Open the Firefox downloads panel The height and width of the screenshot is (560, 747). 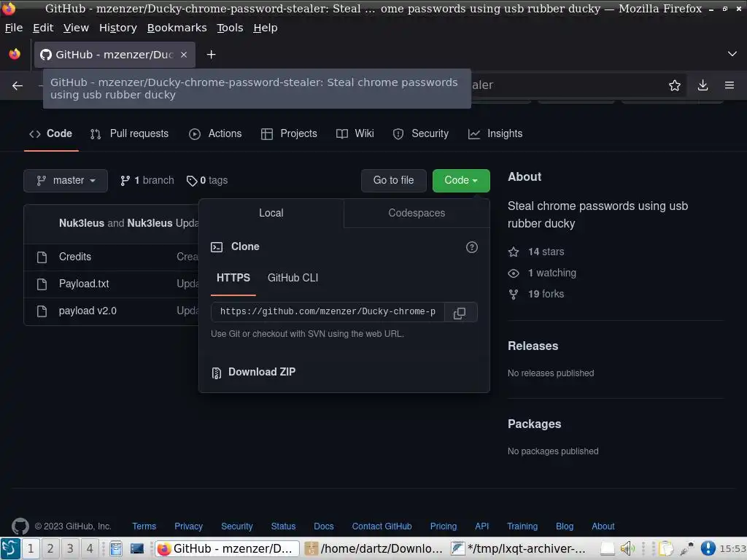tap(703, 85)
